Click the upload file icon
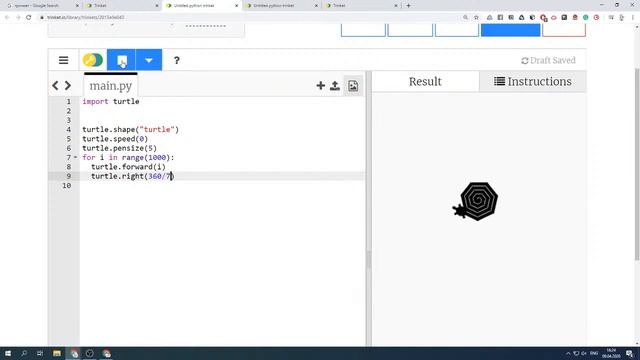 coord(335,85)
